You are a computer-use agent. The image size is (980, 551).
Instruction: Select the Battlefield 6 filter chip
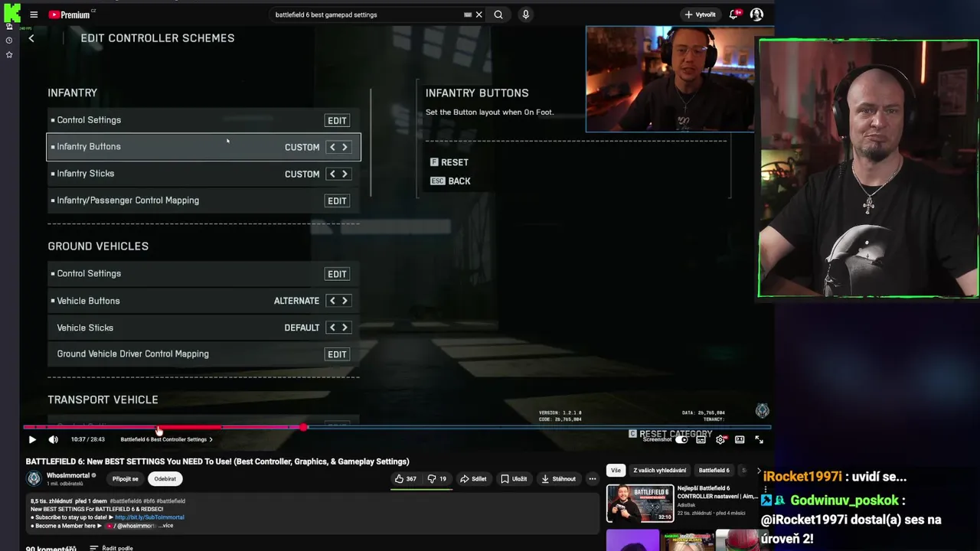click(714, 470)
